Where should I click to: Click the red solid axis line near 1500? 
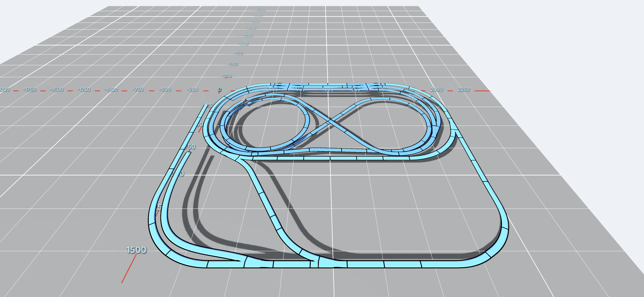point(129,268)
